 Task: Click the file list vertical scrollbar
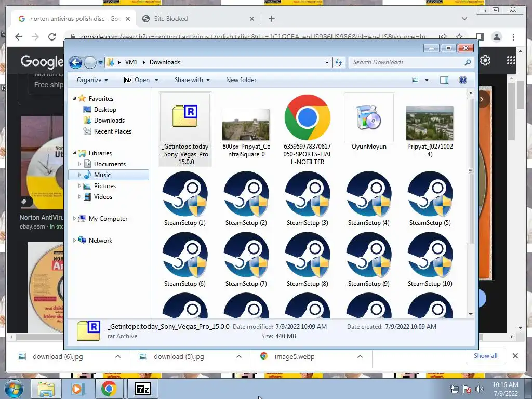point(470,170)
